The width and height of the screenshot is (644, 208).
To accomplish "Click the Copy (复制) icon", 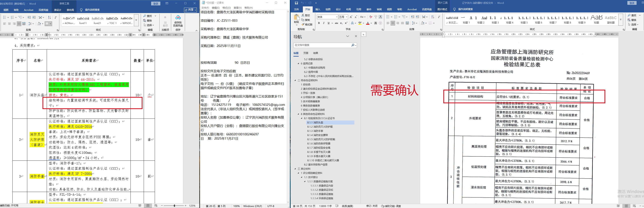I will click(x=303, y=20).
